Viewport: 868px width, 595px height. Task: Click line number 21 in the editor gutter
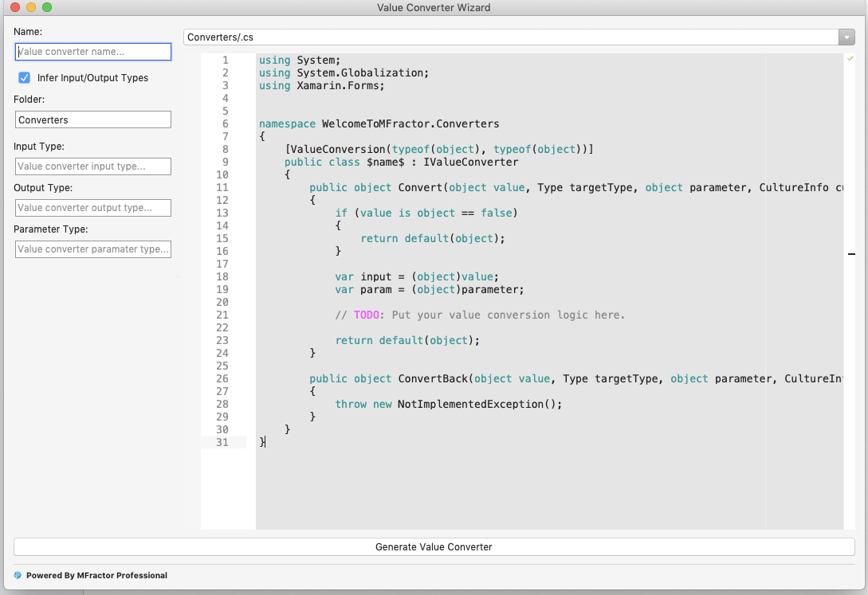coord(222,315)
